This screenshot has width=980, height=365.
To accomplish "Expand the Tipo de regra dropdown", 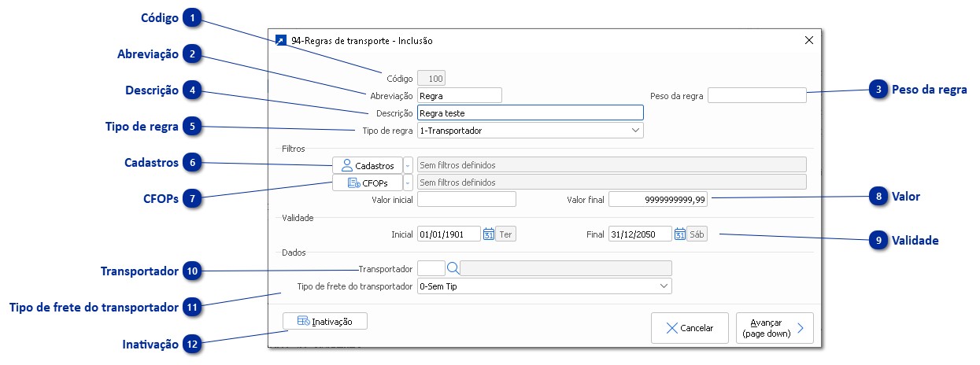I will [x=636, y=130].
